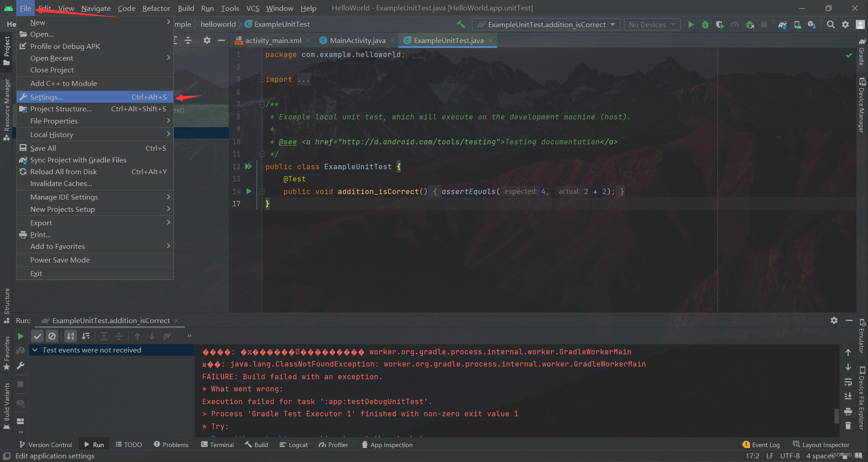Image resolution: width=868 pixels, height=462 pixels.
Task: Expand Manage IDE Settings submenu
Action: pyautogui.click(x=95, y=197)
